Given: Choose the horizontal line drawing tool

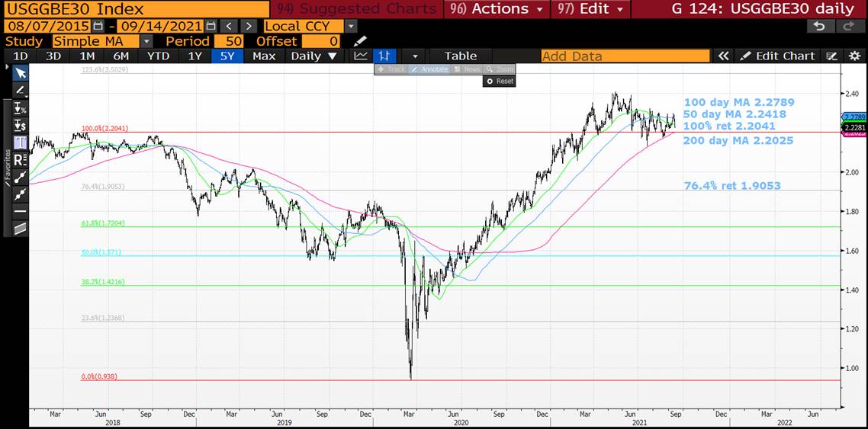Looking at the screenshot, I should pos(21,210).
